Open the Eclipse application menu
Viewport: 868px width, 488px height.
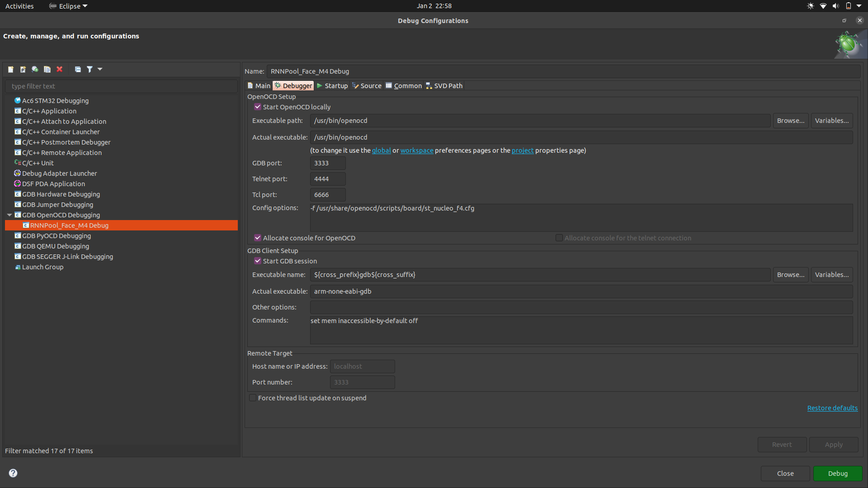click(69, 6)
